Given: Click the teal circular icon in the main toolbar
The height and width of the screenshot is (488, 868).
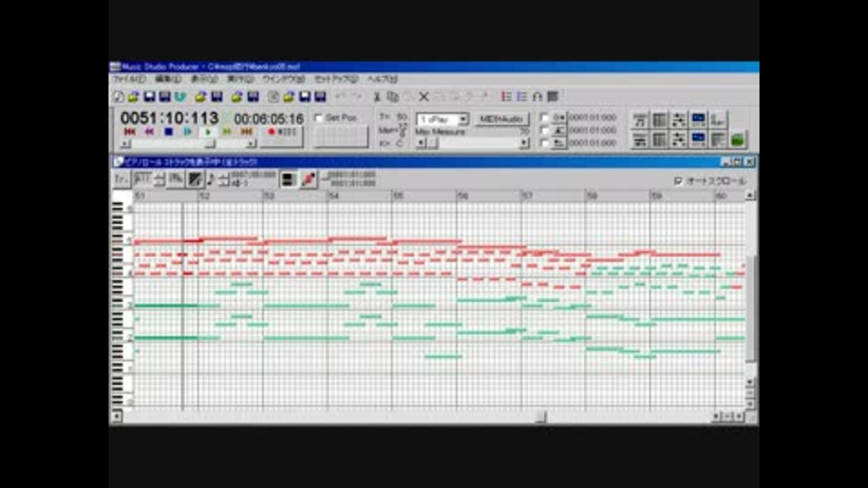Looking at the screenshot, I should pos(181,97).
